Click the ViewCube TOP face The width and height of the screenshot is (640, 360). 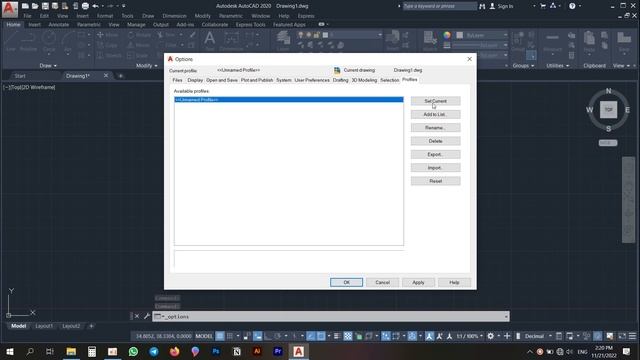(608, 109)
